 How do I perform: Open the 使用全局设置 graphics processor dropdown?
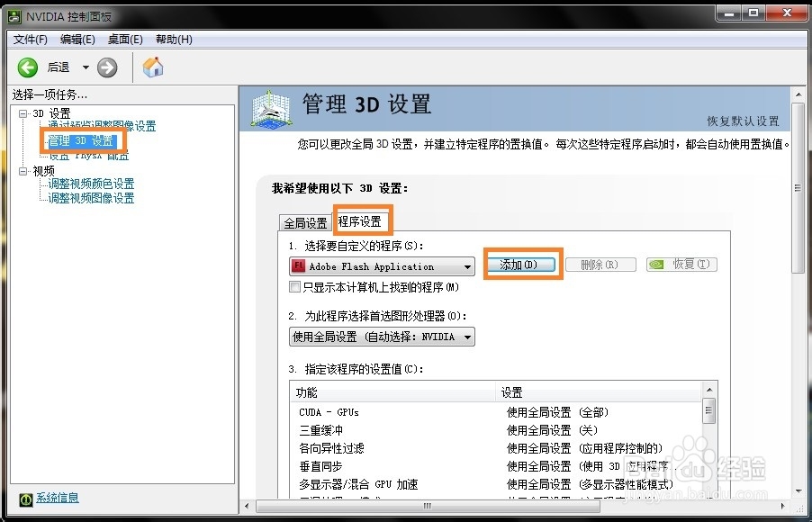click(x=467, y=337)
